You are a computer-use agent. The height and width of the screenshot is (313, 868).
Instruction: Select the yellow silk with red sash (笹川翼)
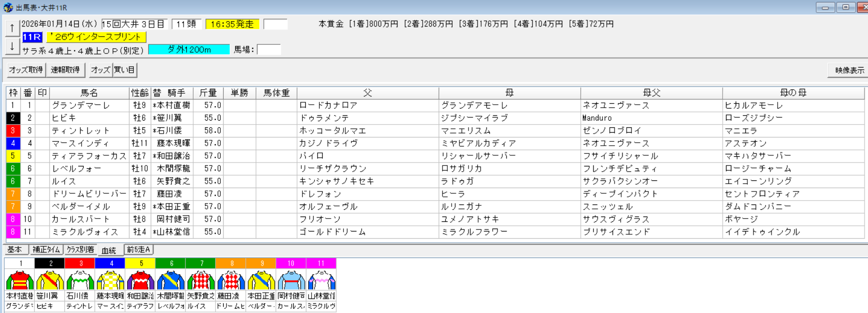50,280
